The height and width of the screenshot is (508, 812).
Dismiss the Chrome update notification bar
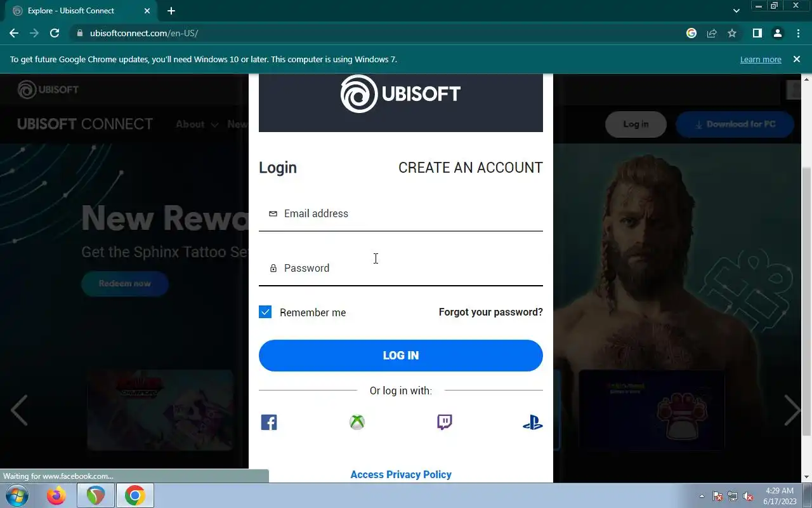(797, 59)
